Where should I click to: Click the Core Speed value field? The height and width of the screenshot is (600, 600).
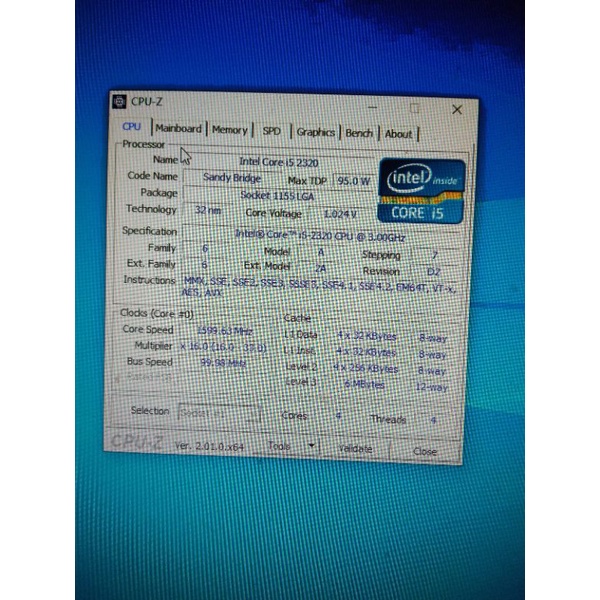tap(219, 329)
